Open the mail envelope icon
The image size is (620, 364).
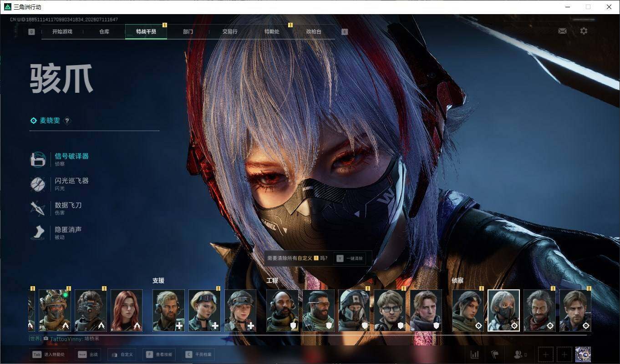(x=563, y=31)
